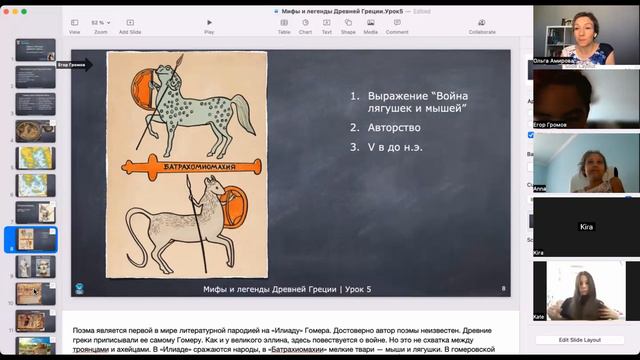Click the footer 'Мифы и легенды Древней Греции | Урок 5'

click(x=287, y=289)
